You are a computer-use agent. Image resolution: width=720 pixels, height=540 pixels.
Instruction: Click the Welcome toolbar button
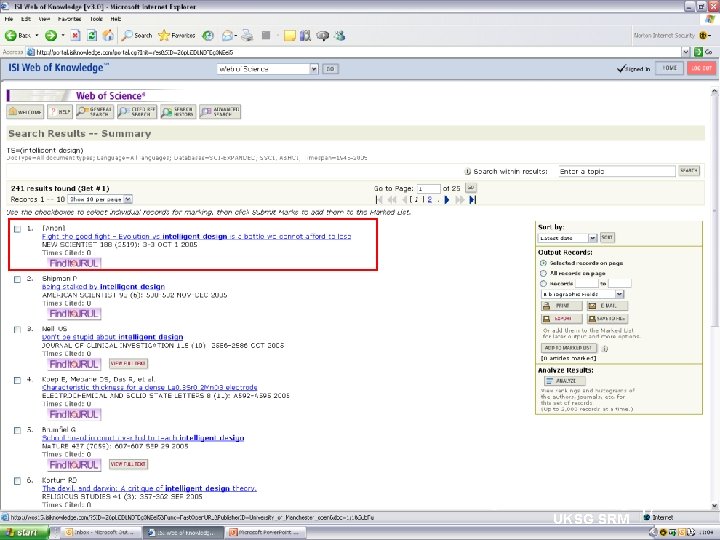(25, 112)
